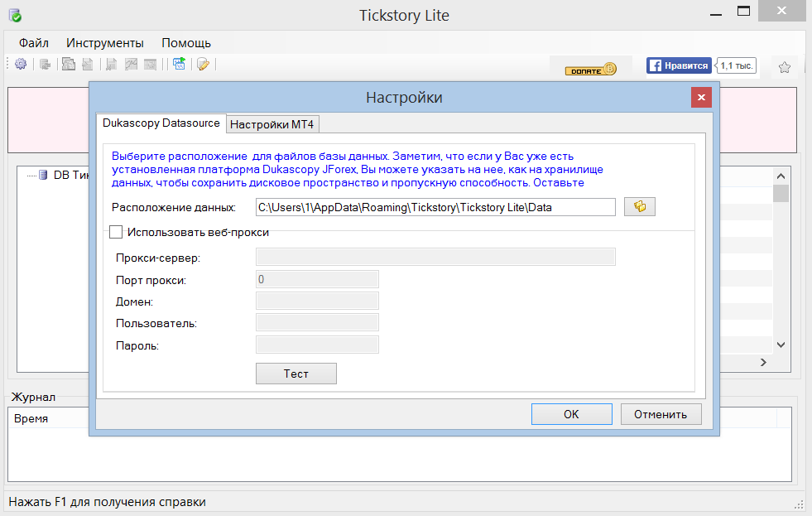This screenshot has width=812, height=516.
Task: Click the Donate bitcoin badge
Action: [x=591, y=69]
